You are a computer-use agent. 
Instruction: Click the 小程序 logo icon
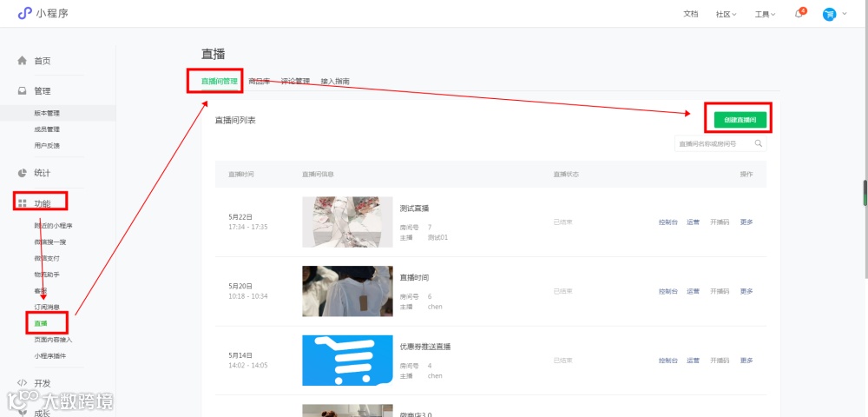[24, 13]
